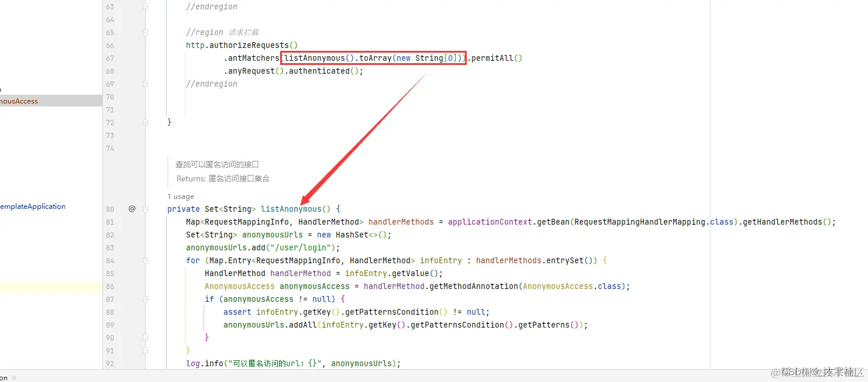This screenshot has width=868, height=382.
Task: Click line number 67 in the gutter
Action: pos(110,58)
